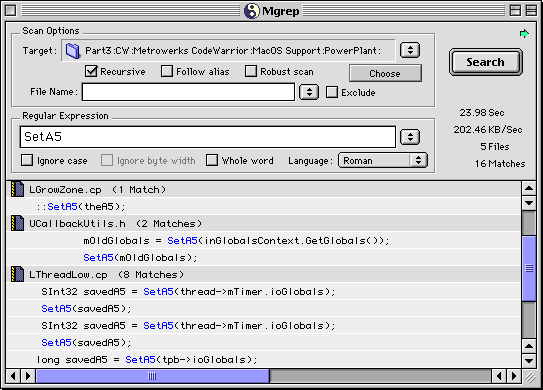543x390 pixels.
Task: Select the first SInt32 savedA5 result line
Action: (x=264, y=291)
